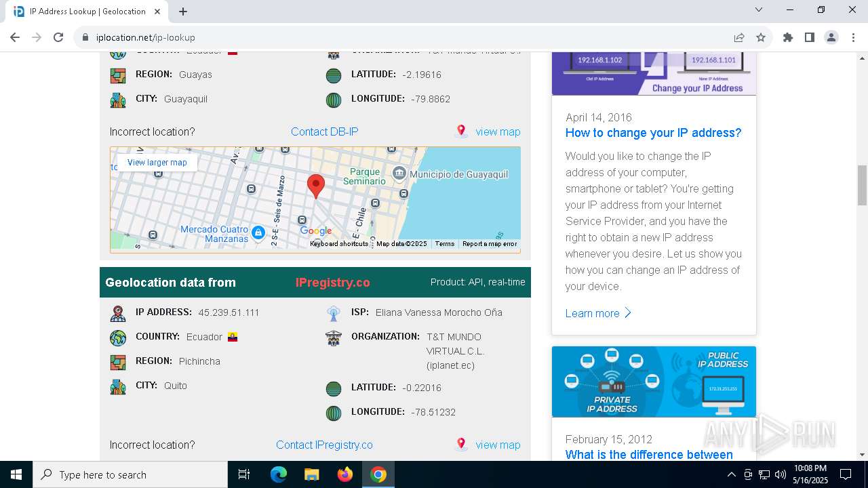Open the Contact IPregistry.co link
868x488 pixels.
[x=324, y=445]
